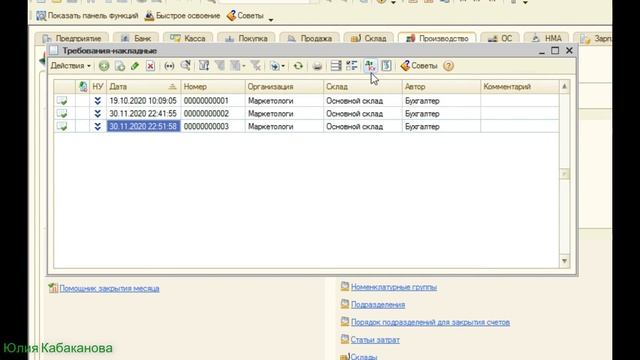Open the Касса tab
Screen dimensions: 640x360
point(188,38)
